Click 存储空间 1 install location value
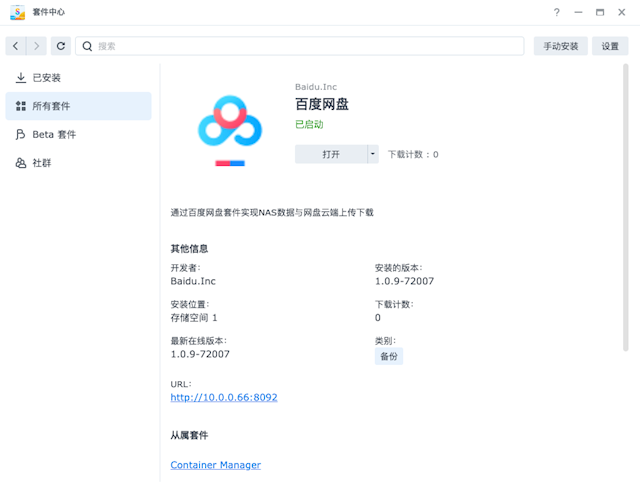This screenshot has height=491, width=640. 194,318
